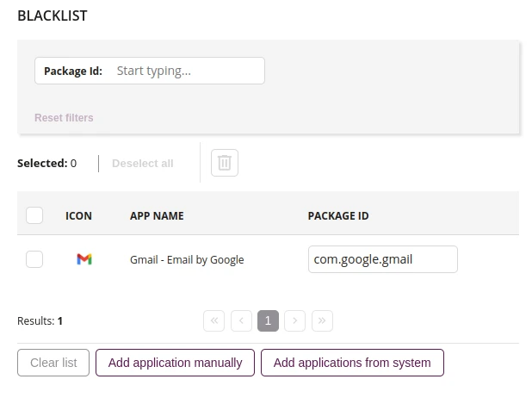This screenshot has height=404, width=532.
Task: Click Reset filters link
Action: [64, 118]
